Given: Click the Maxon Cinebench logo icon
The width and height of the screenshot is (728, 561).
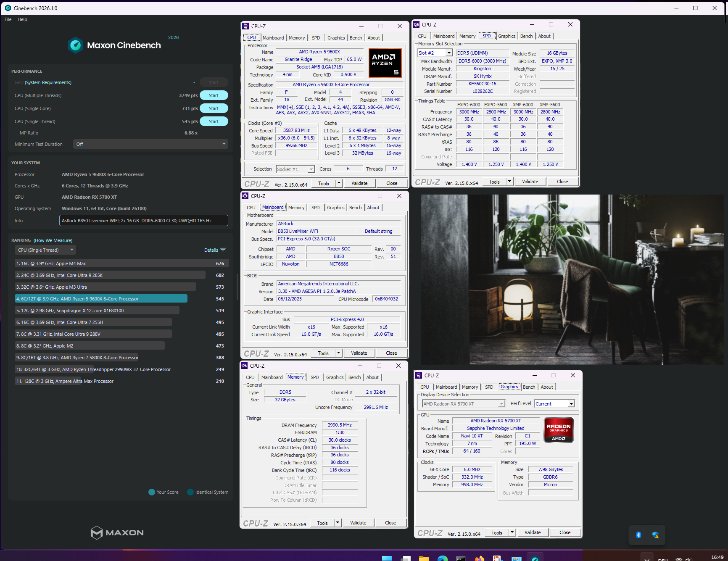Looking at the screenshot, I should [76, 45].
